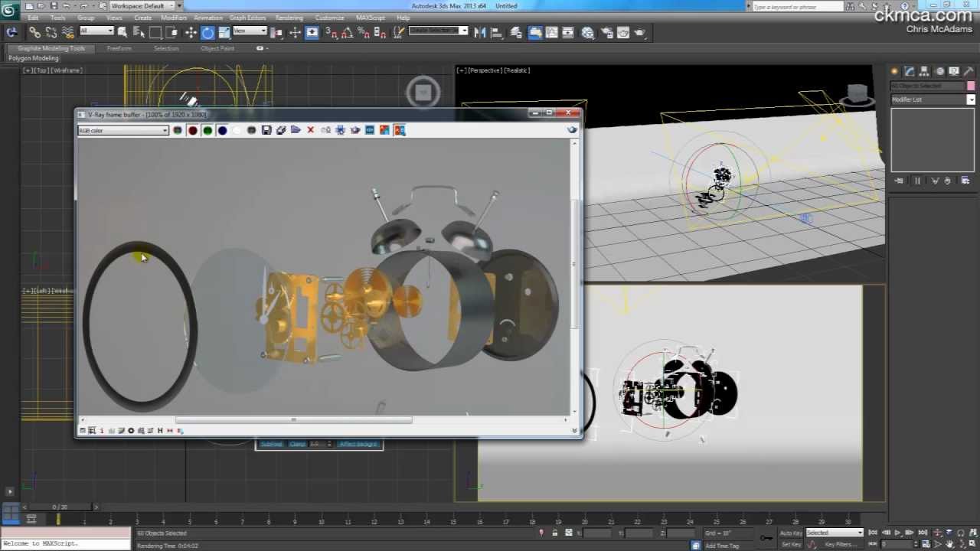
Task: Click the Load image folder icon in frame buffer
Action: pyautogui.click(x=296, y=130)
